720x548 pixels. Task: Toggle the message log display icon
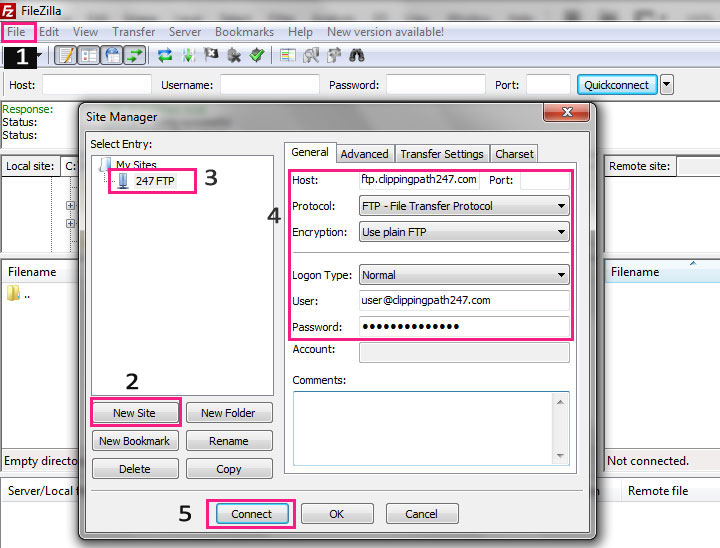point(66,56)
